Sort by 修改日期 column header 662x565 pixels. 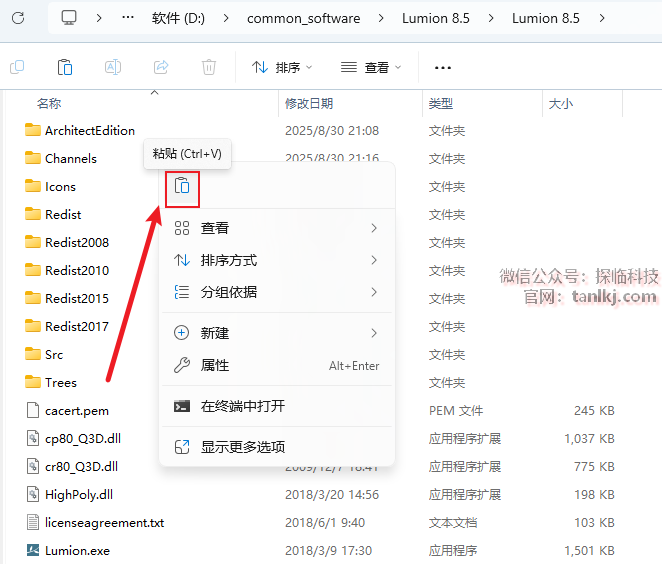(309, 103)
